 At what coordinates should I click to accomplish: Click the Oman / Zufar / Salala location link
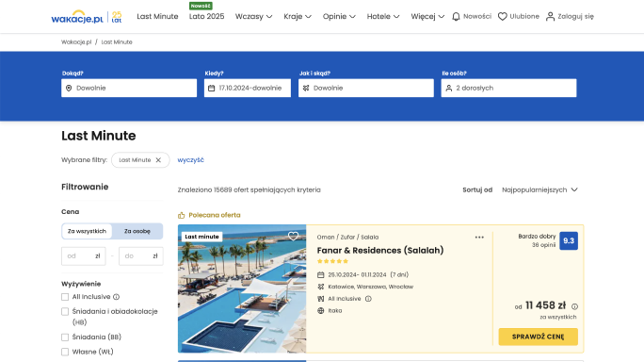tap(347, 238)
